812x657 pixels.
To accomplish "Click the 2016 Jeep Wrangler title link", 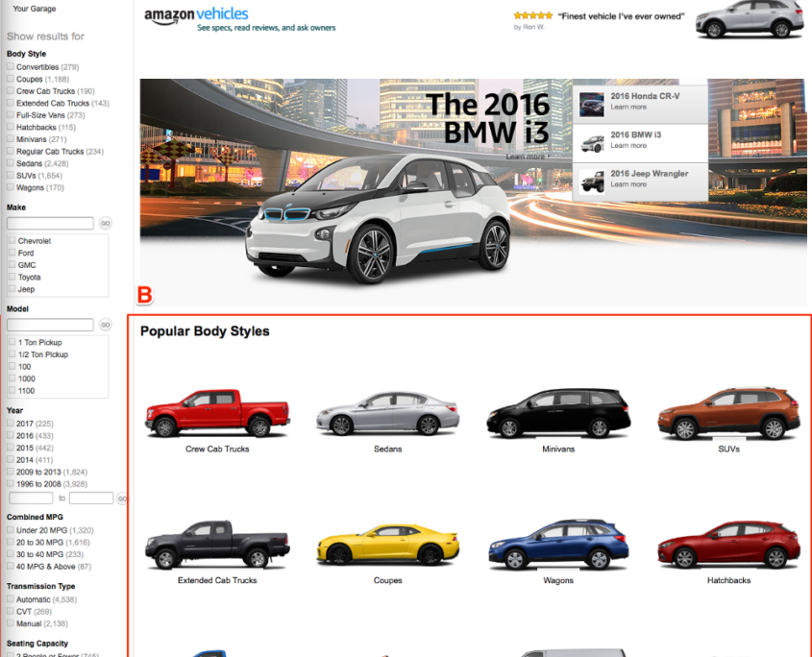I will 650,174.
